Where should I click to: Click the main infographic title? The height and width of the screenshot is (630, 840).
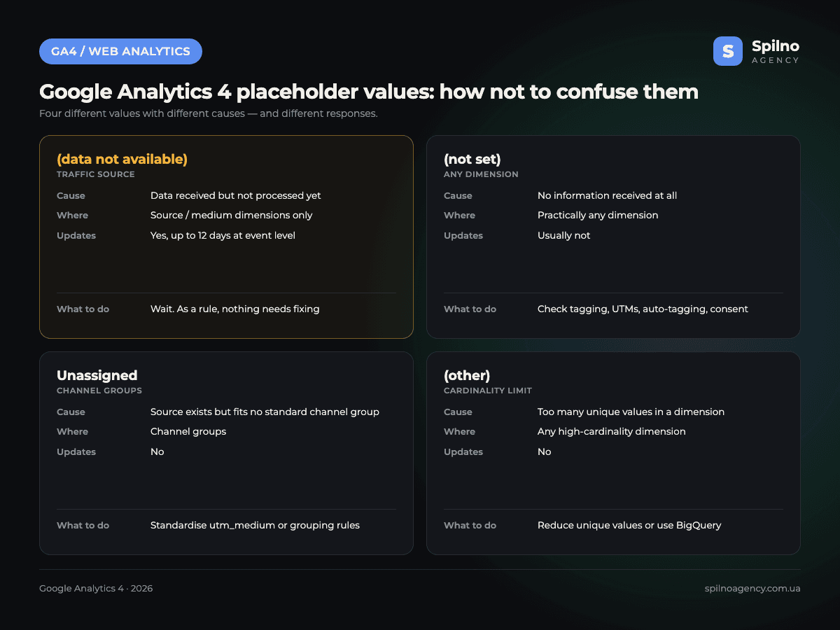click(369, 92)
